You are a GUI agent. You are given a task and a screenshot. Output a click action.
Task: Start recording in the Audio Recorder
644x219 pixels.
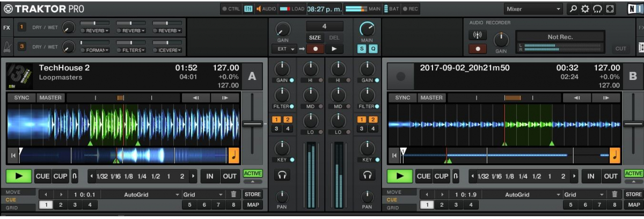click(477, 49)
